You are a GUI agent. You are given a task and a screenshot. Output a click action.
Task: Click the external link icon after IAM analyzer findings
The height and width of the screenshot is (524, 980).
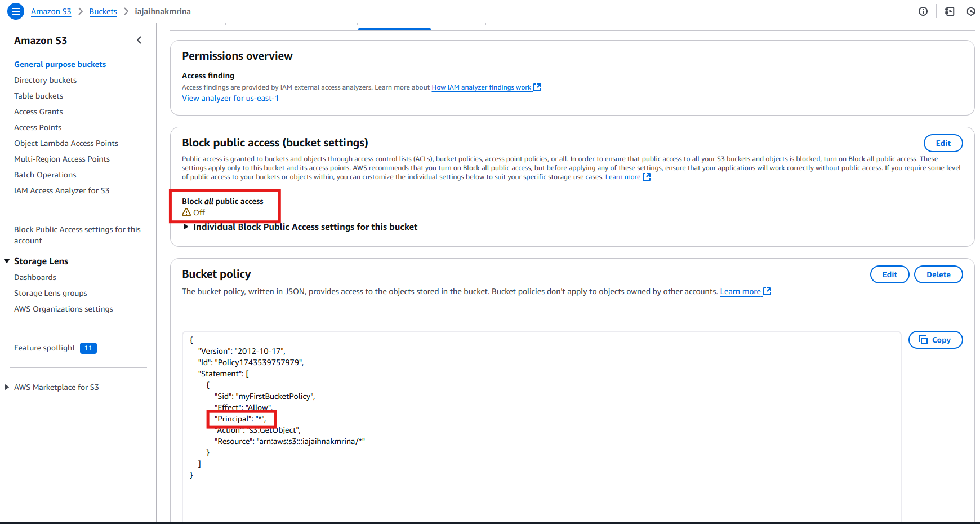pos(537,87)
